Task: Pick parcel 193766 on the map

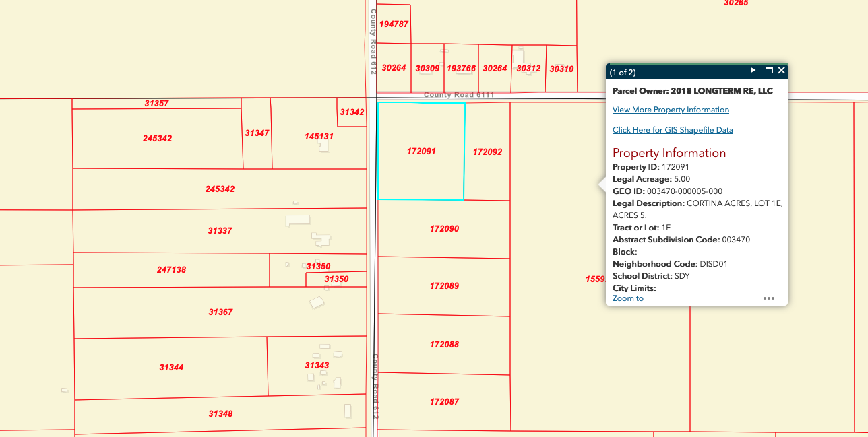Action: [x=461, y=69]
